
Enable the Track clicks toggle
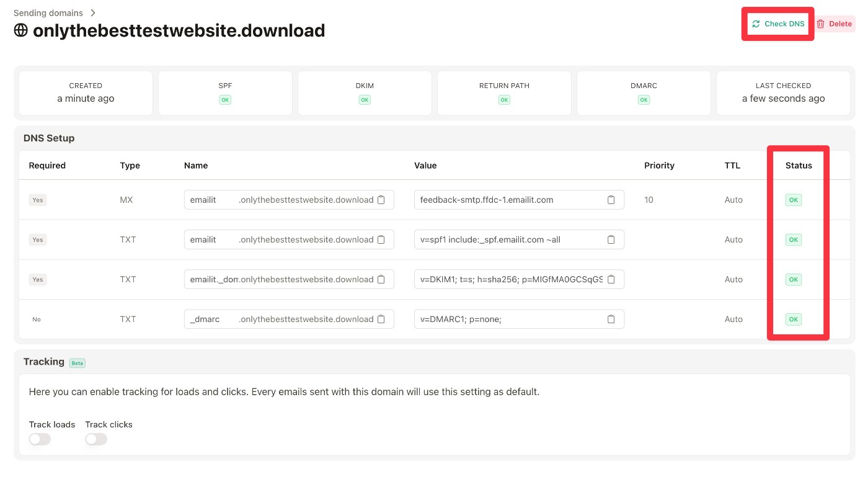point(96,439)
